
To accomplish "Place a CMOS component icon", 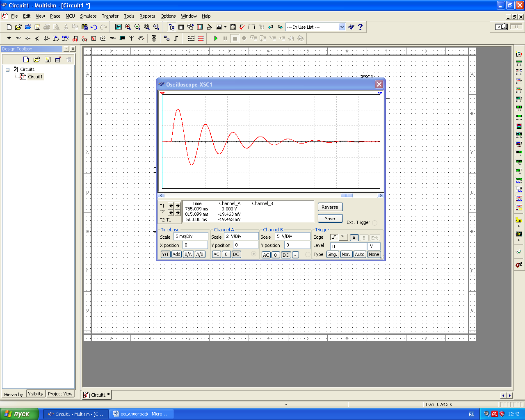I will (x=66, y=38).
